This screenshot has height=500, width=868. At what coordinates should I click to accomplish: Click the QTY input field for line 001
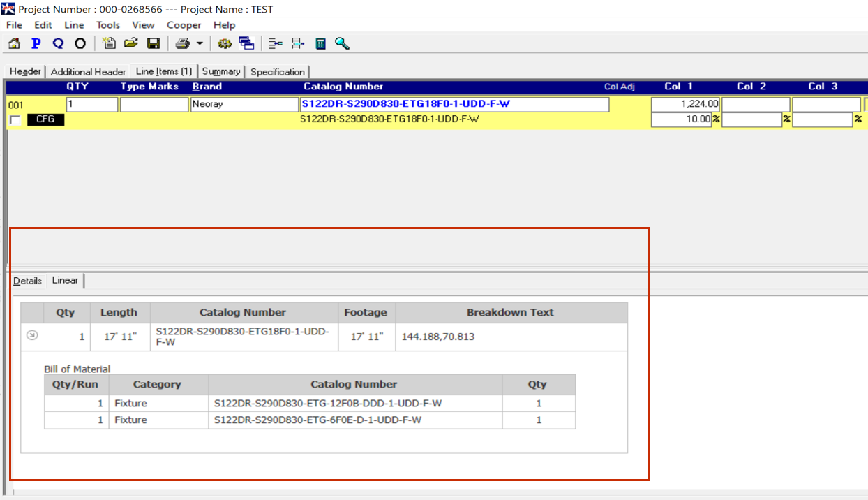[92, 104]
